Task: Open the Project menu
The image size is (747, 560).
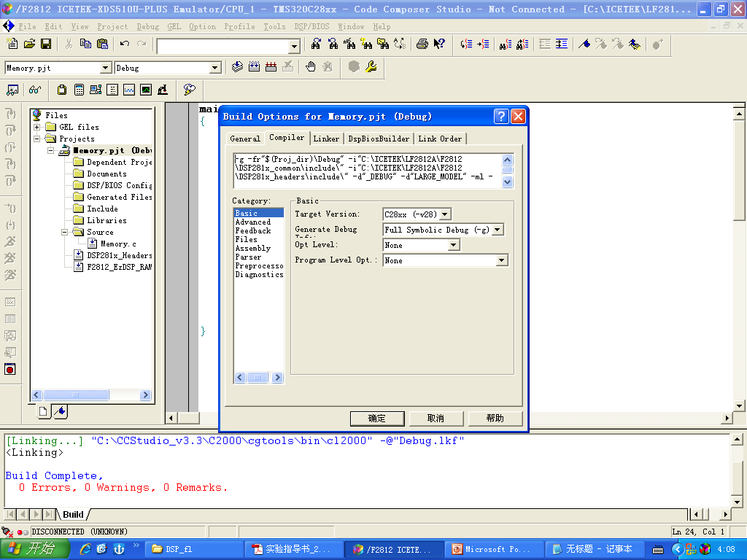Action: (x=112, y=27)
